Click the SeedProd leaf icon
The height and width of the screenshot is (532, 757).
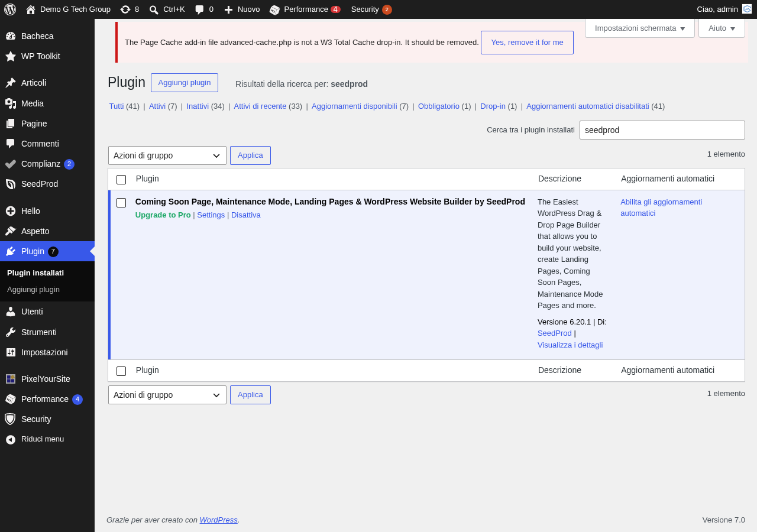click(11, 184)
